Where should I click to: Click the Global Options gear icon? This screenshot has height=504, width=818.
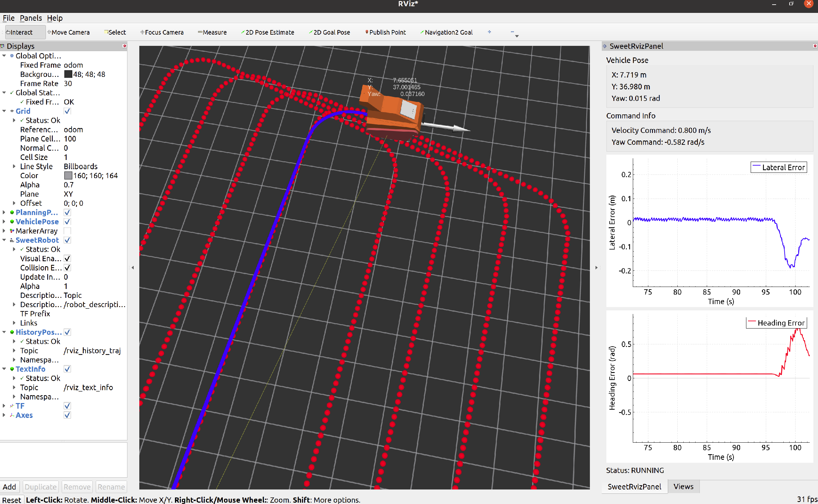(12, 56)
